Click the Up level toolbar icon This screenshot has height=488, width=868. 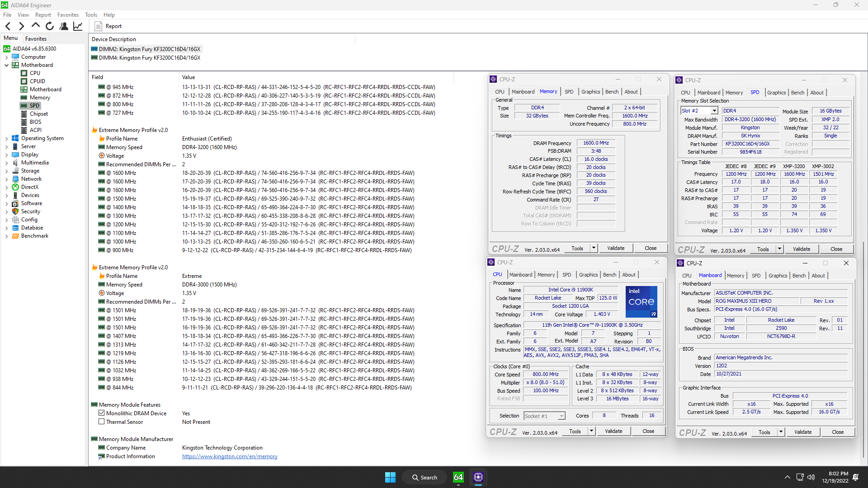(36, 26)
